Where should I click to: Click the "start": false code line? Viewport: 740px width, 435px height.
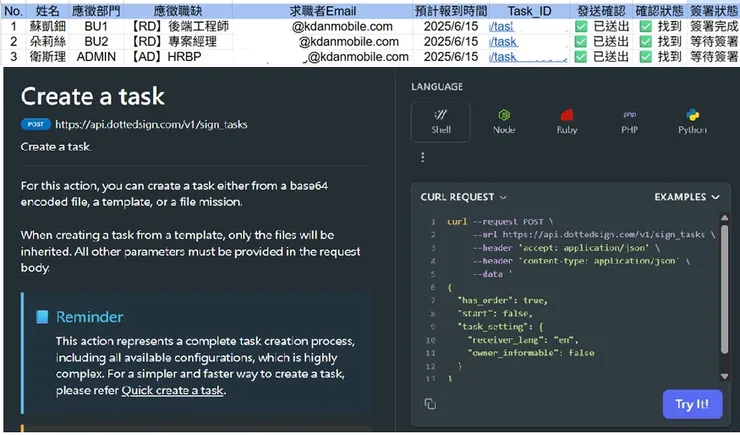[495, 313]
